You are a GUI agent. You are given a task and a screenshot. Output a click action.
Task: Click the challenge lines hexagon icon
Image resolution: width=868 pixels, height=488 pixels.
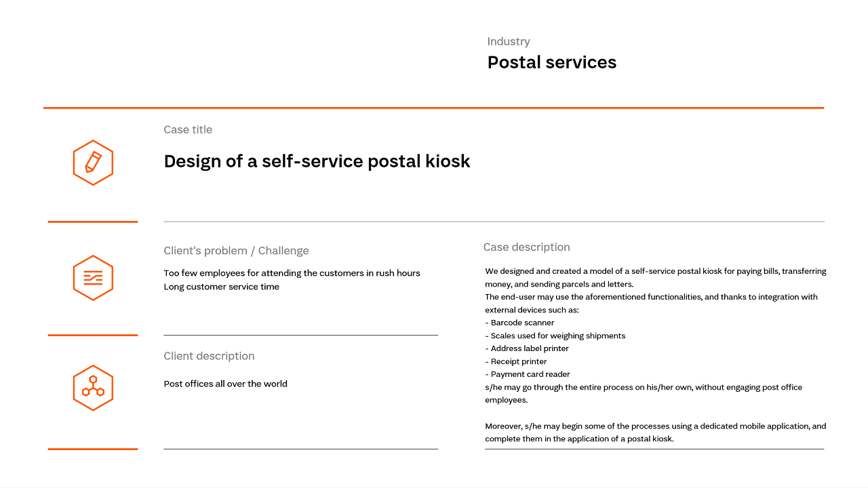pos(93,278)
